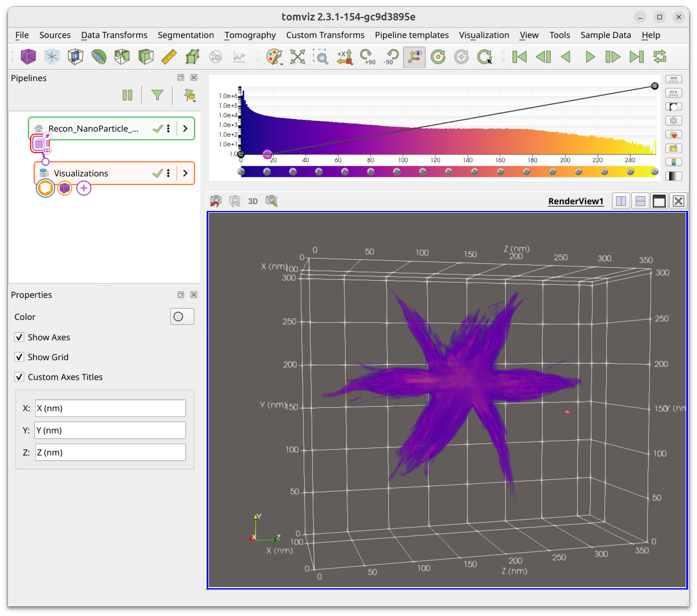Viewport: 697px width, 616px height.
Task: Play animation in reverse
Action: click(x=566, y=56)
